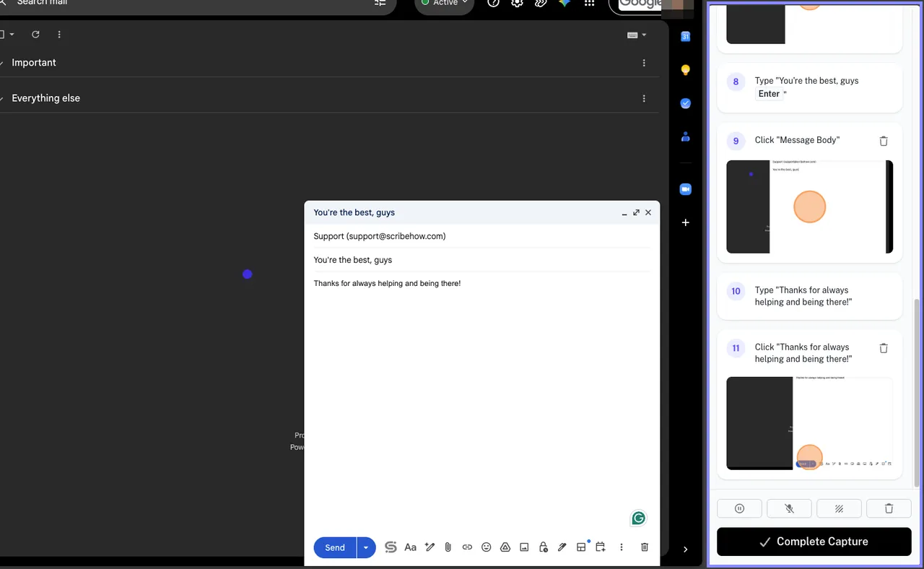
Task: Open more options for the Everything else section
Action: (x=644, y=98)
